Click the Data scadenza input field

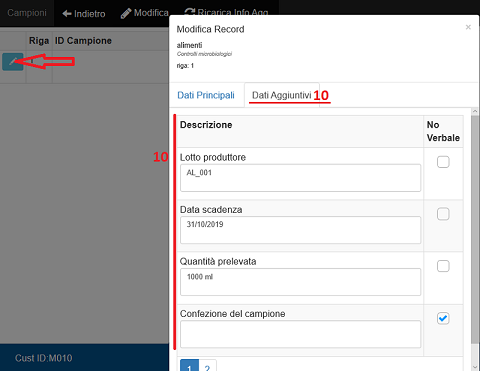pyautogui.click(x=300, y=230)
